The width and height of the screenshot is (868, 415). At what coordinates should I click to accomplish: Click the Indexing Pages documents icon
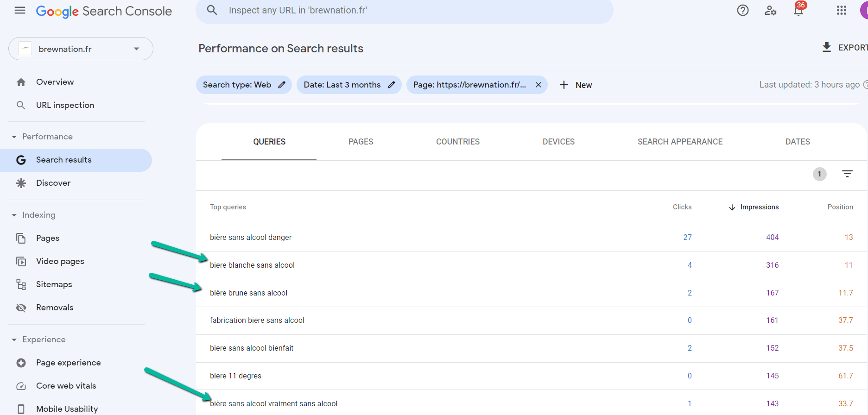21,238
